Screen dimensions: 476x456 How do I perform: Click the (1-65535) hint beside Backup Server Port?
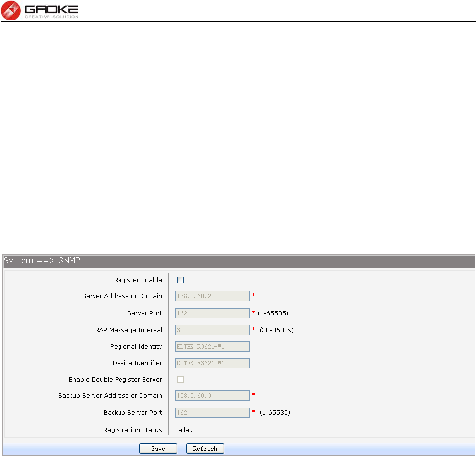point(275,412)
